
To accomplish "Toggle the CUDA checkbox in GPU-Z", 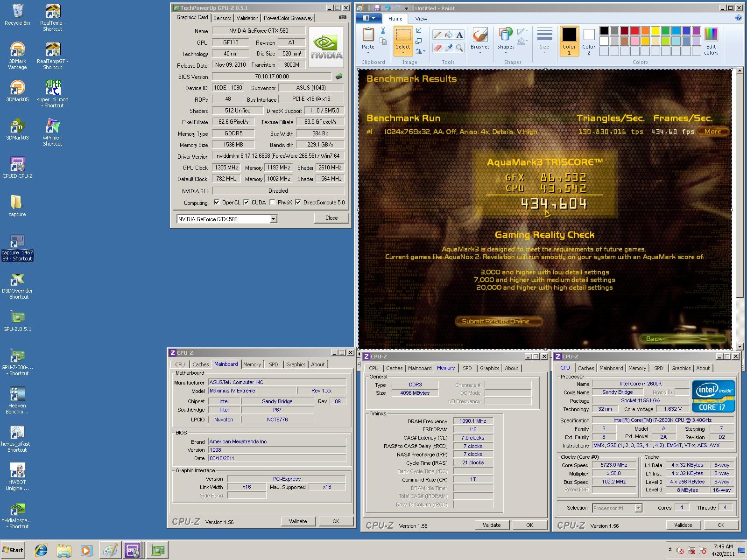I will click(246, 203).
